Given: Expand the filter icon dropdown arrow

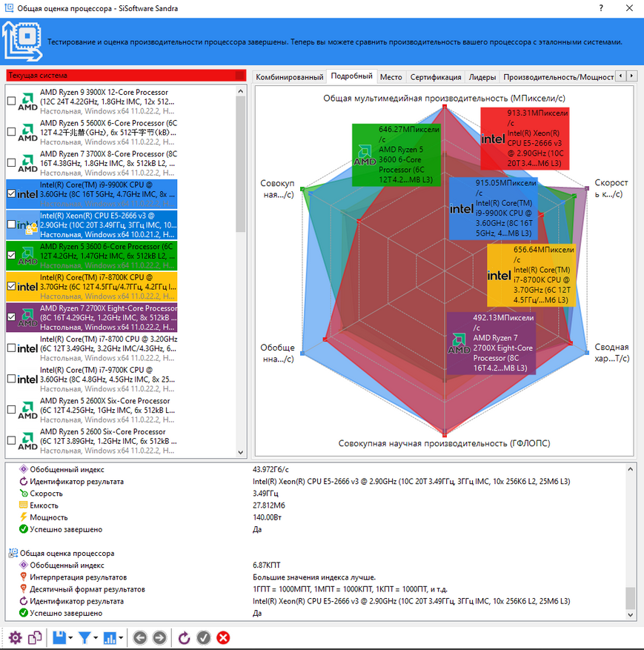Looking at the screenshot, I should 96,638.
